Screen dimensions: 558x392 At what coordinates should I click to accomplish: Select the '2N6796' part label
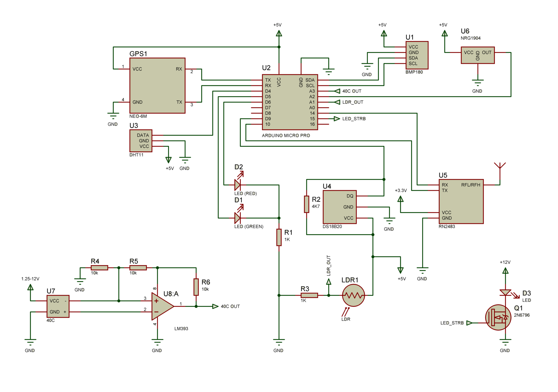tap(522, 315)
